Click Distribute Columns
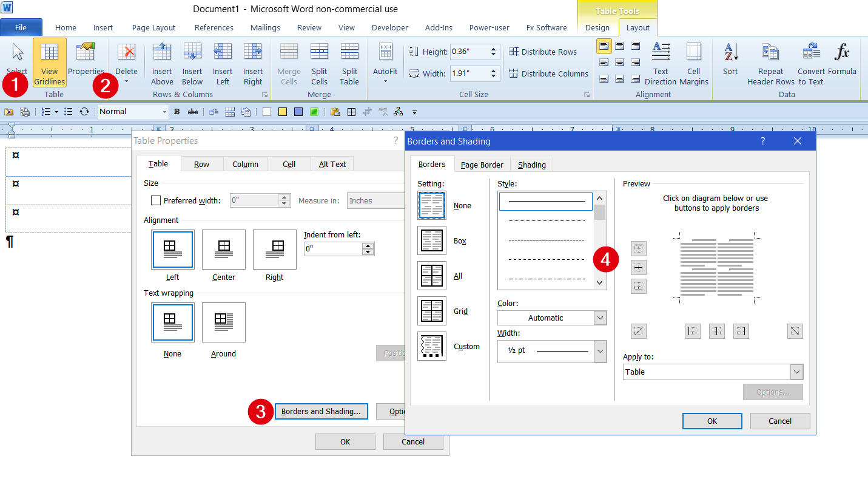 coord(548,73)
